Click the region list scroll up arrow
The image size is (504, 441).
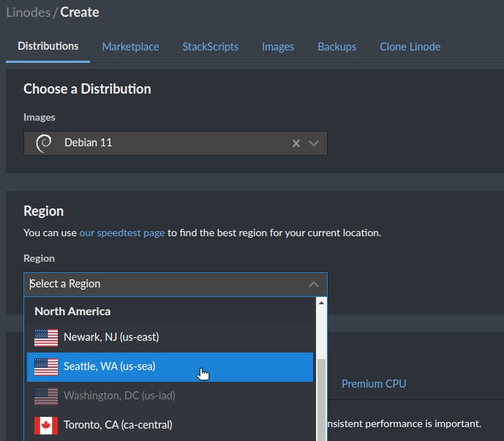(x=321, y=303)
